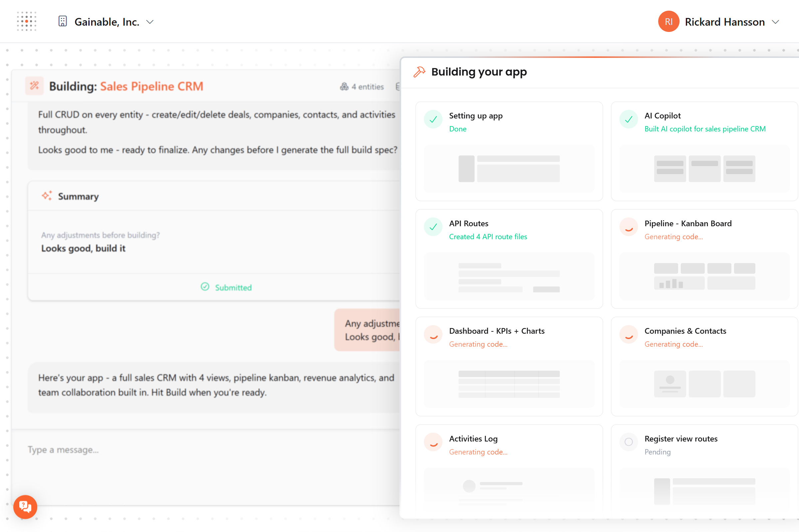Click the Submitted status label
The height and width of the screenshot is (532, 799).
233,287
